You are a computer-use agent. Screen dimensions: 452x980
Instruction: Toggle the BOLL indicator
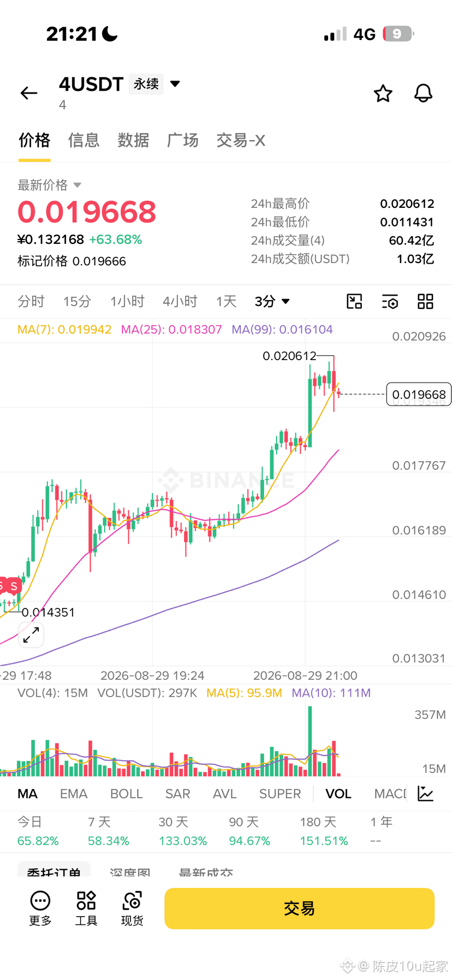tap(126, 793)
